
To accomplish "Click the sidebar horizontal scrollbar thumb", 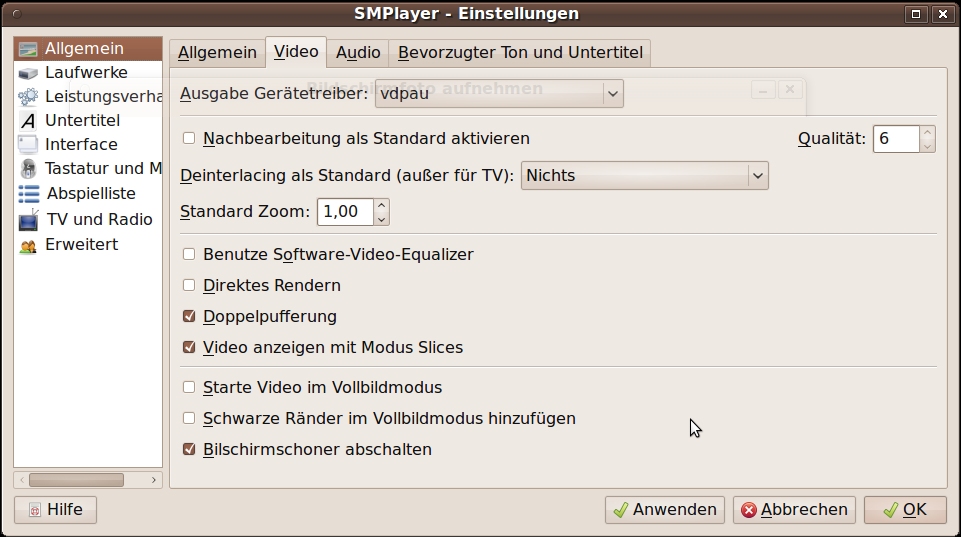I will [x=77, y=480].
